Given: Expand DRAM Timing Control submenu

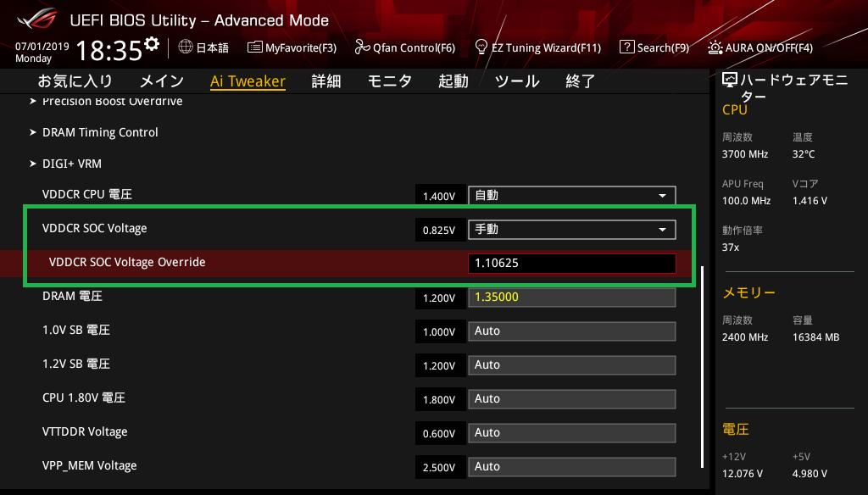Looking at the screenshot, I should click(x=93, y=132).
